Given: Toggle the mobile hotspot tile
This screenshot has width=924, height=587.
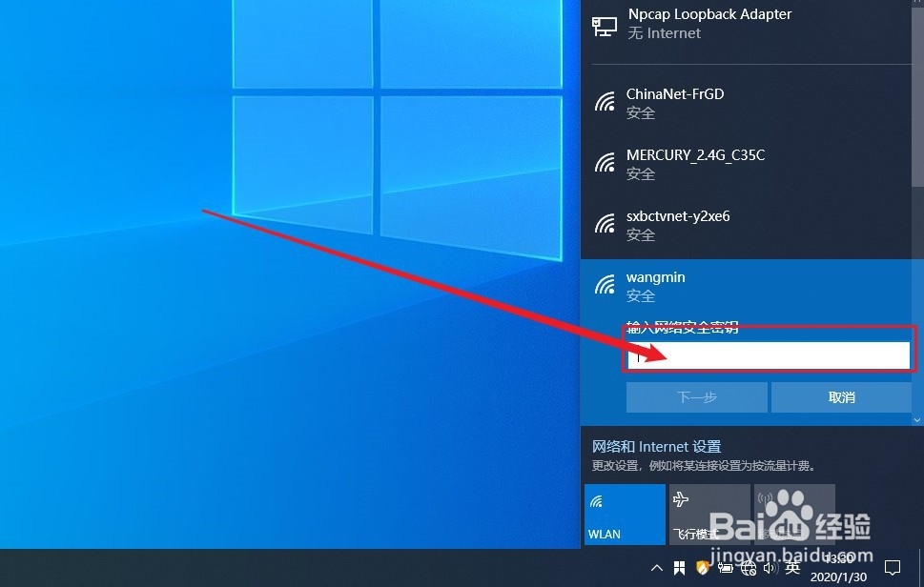Looking at the screenshot, I should point(794,515).
